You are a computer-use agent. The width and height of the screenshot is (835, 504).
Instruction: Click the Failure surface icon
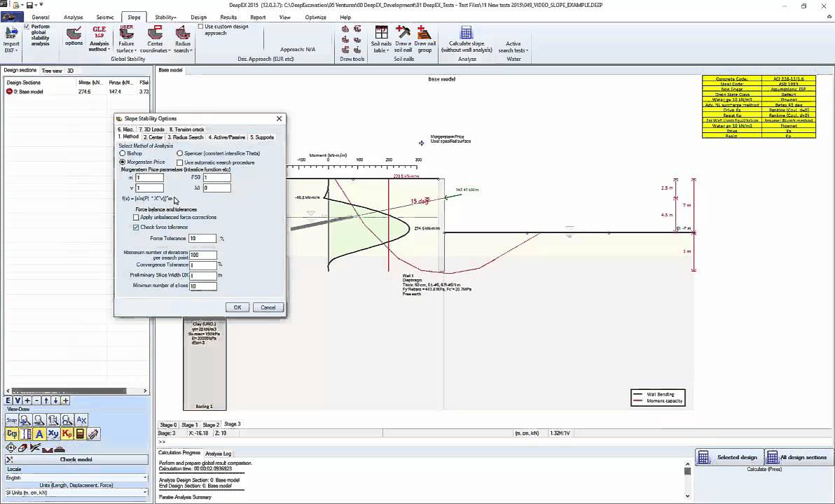tap(126, 33)
